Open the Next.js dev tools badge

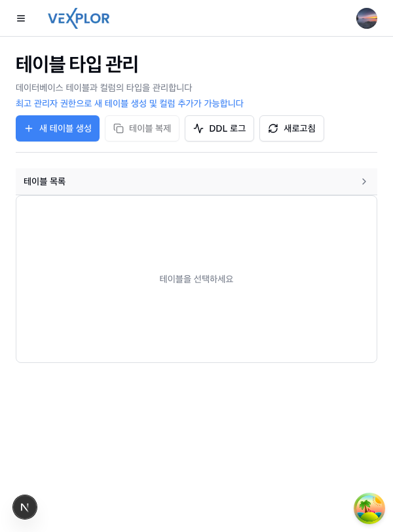(25, 507)
